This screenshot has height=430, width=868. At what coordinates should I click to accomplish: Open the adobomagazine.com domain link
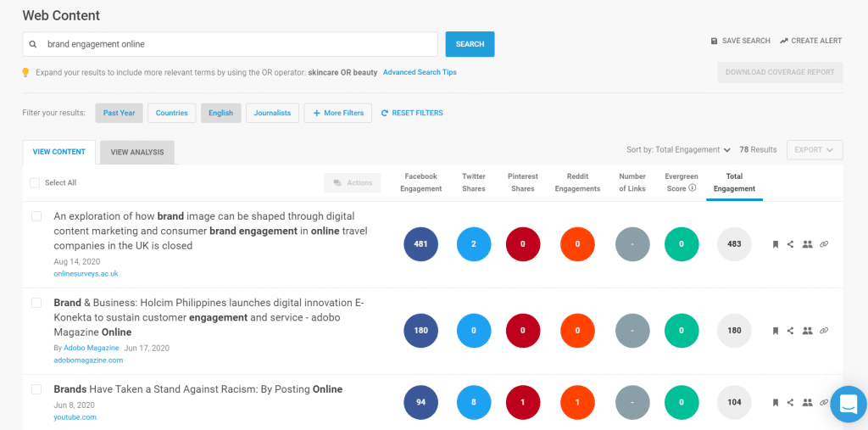(x=88, y=360)
